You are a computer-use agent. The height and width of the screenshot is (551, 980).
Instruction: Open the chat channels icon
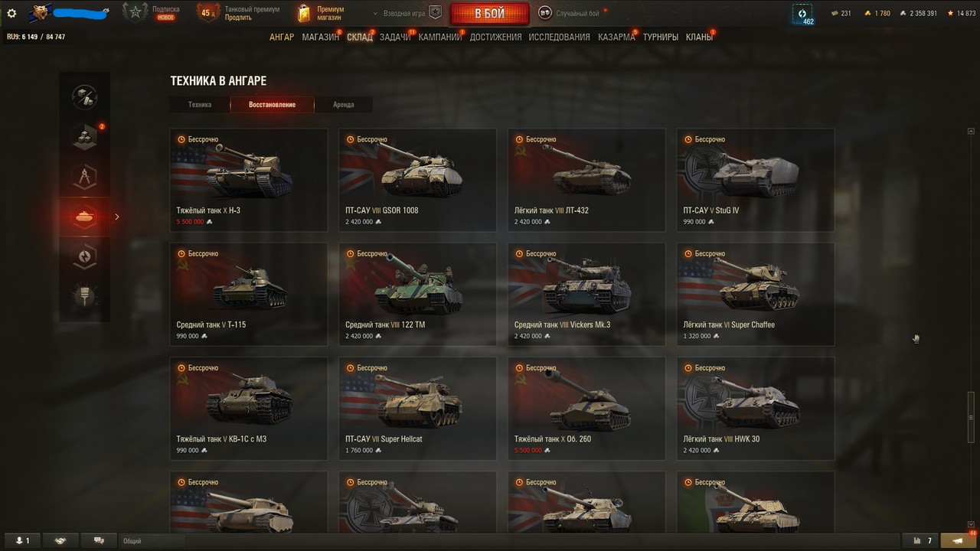pyautogui.click(x=99, y=540)
